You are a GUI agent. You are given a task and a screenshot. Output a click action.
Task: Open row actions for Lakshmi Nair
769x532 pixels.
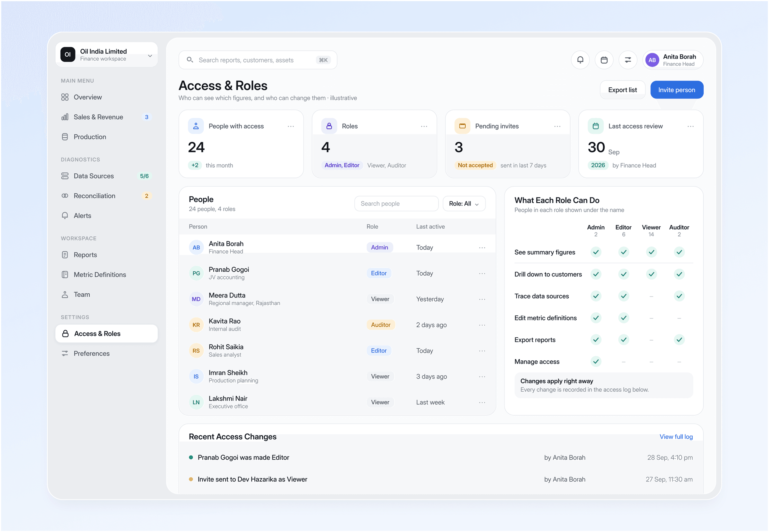point(482,402)
